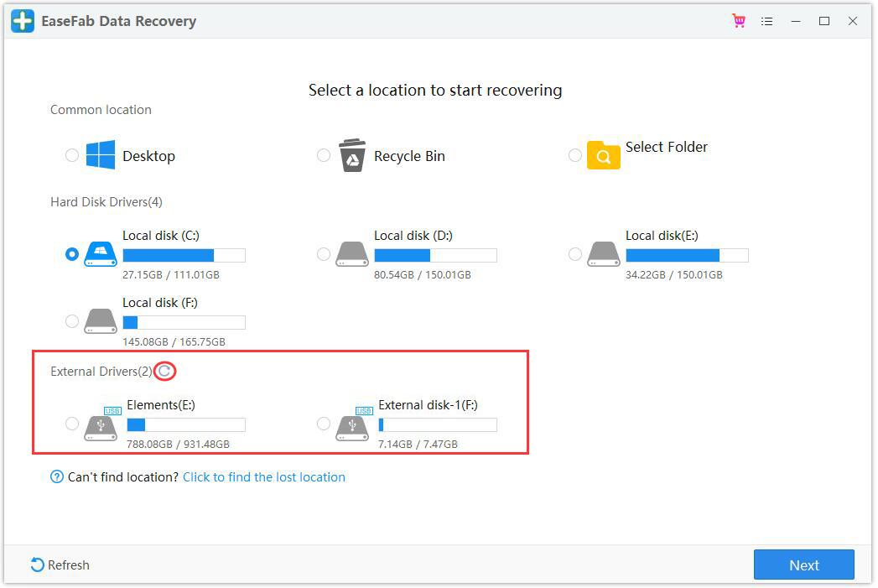Select the External disk-1(F:) radio button
This screenshot has height=588, width=878.
click(x=324, y=424)
